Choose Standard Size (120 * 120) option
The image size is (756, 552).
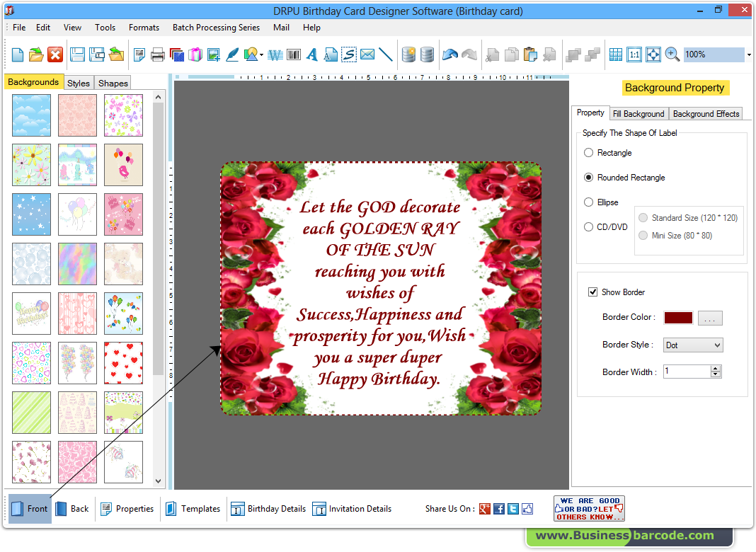(643, 218)
